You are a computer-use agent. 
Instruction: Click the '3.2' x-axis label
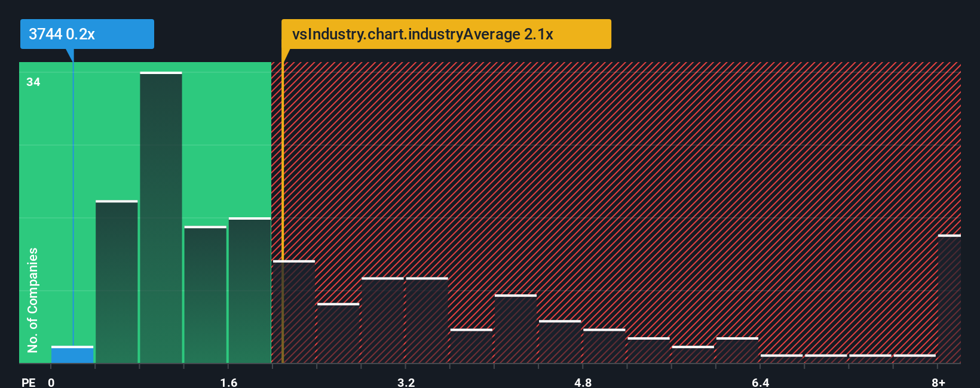[x=406, y=382]
